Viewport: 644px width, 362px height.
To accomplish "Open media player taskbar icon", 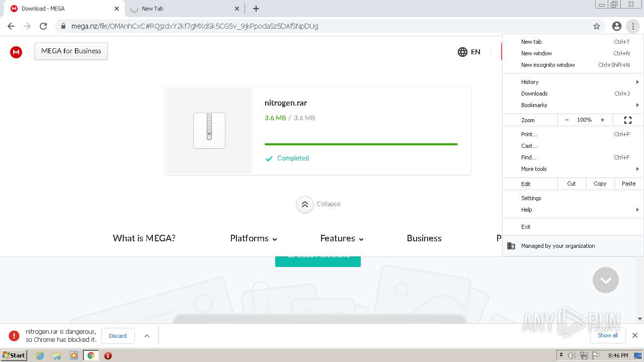I will click(74, 355).
